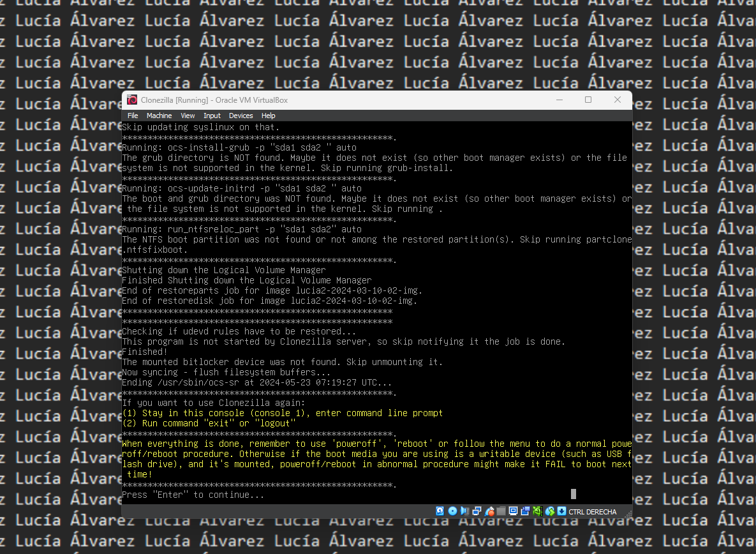The width and height of the screenshot is (756, 554).
Task: Click the network adapters status icon
Action: point(477,511)
